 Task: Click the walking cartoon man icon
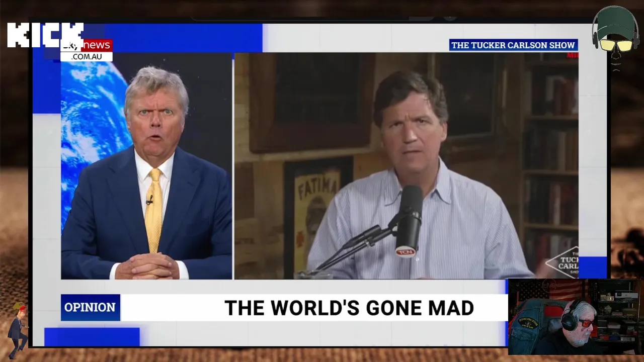[x=18, y=329]
